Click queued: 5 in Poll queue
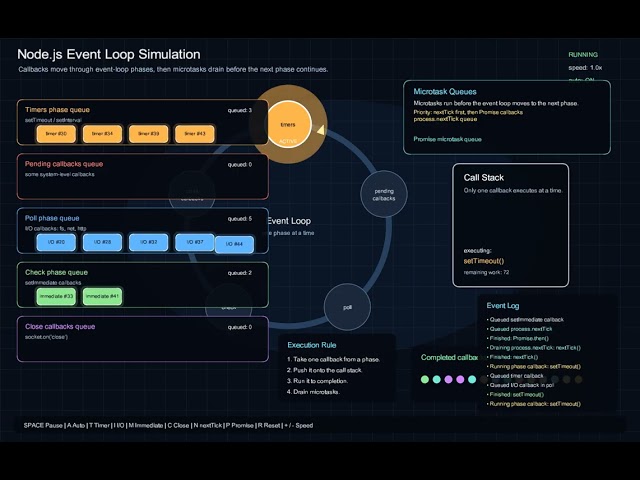The width and height of the screenshot is (640, 480). [240, 219]
